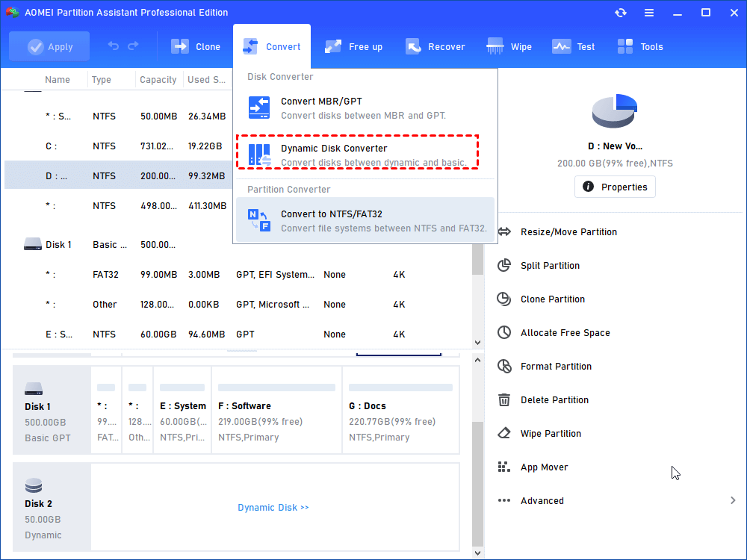Click the Used S... column header
The width and height of the screenshot is (747, 560).
206,80
